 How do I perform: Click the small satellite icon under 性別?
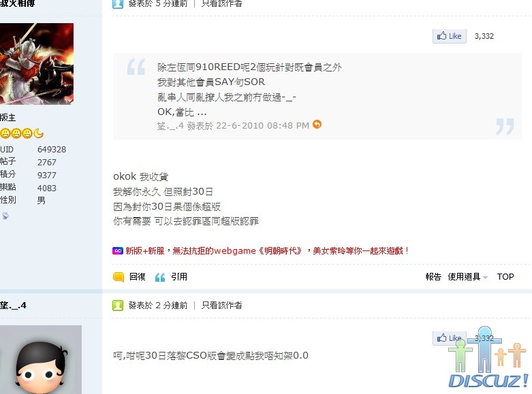pos(5,216)
